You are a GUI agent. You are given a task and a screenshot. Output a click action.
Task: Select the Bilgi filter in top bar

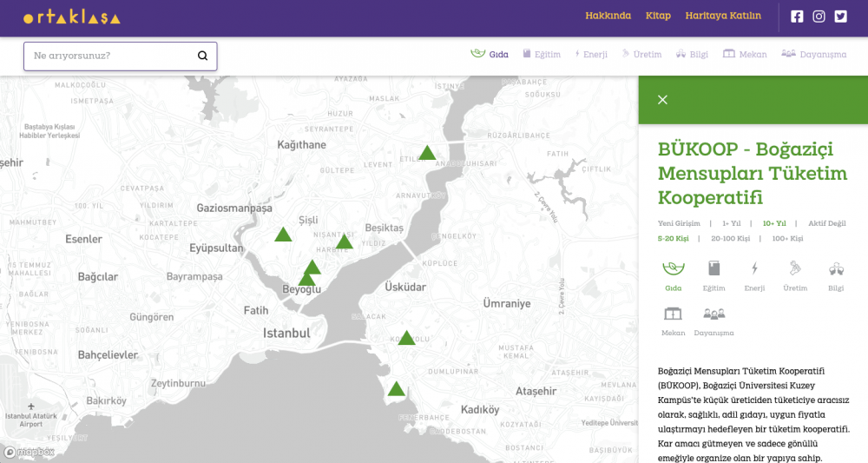click(692, 54)
